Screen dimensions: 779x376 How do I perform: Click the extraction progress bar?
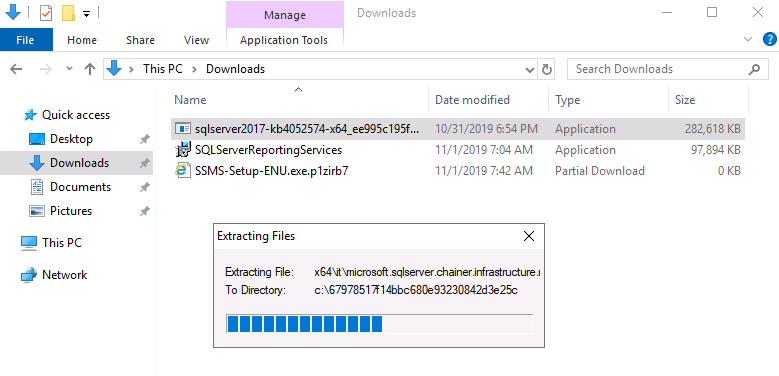380,323
